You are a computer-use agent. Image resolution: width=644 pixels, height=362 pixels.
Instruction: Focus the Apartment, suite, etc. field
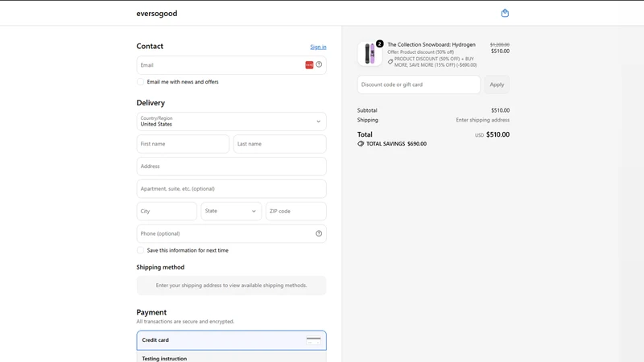pos(231,189)
